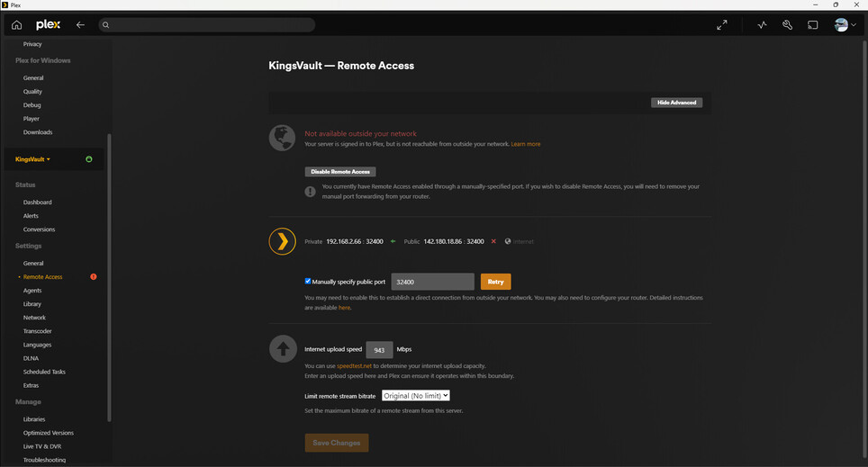The image size is (868, 467).
Task: Open the speedtest.net link
Action: click(354, 365)
